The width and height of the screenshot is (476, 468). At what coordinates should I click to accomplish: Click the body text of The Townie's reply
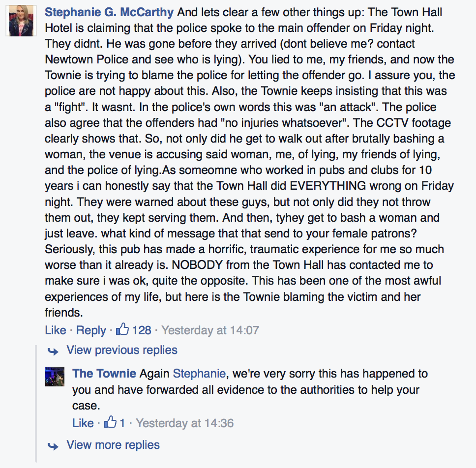(x=246, y=390)
